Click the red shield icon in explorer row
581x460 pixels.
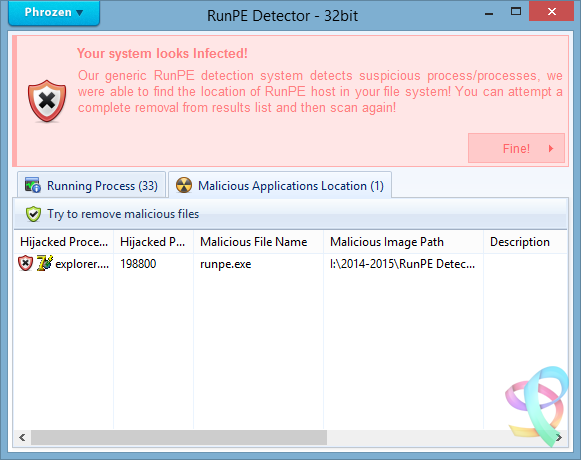pos(26,263)
